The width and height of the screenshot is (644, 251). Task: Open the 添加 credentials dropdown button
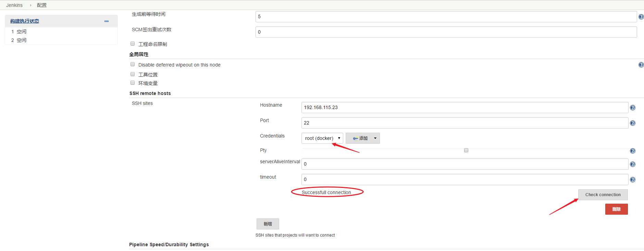(x=363, y=138)
